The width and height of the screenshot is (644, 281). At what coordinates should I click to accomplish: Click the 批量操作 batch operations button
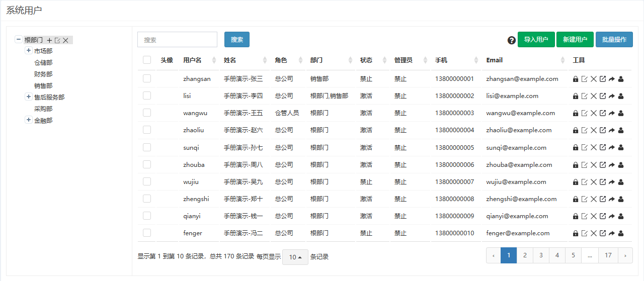click(614, 40)
